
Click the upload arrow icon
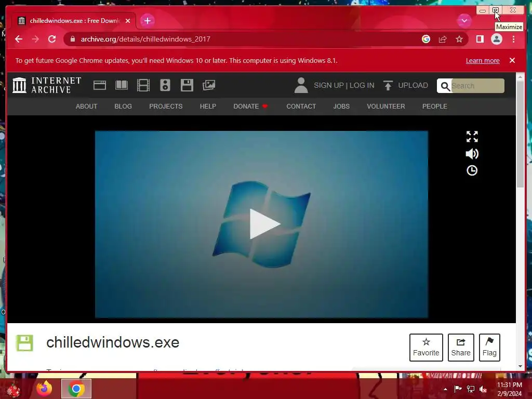[388, 85]
